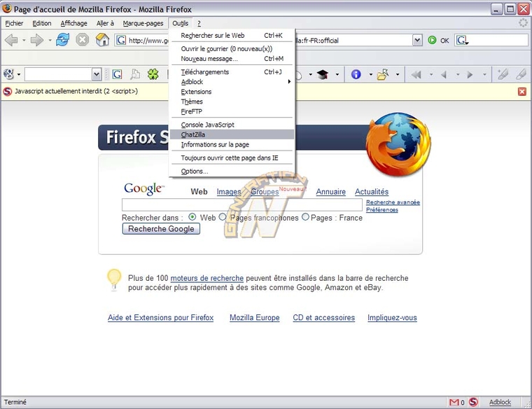Viewport: 532px width, 409px height.
Task: Click the highlighter with plus icon
Action: click(x=503, y=74)
